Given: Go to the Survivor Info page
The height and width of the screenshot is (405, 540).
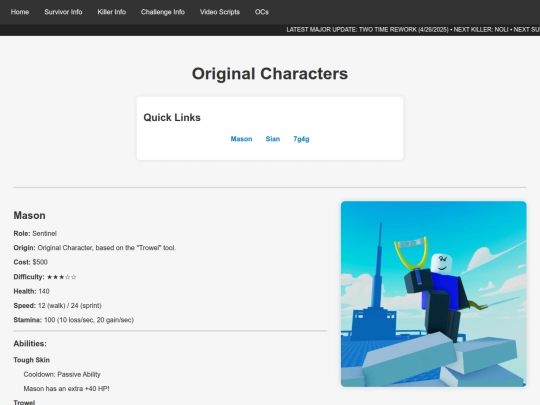Looking at the screenshot, I should 63,12.
